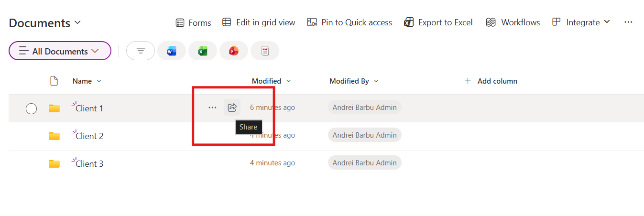The height and width of the screenshot is (216, 644).
Task: Expand the Integrate menu
Action: point(581,22)
